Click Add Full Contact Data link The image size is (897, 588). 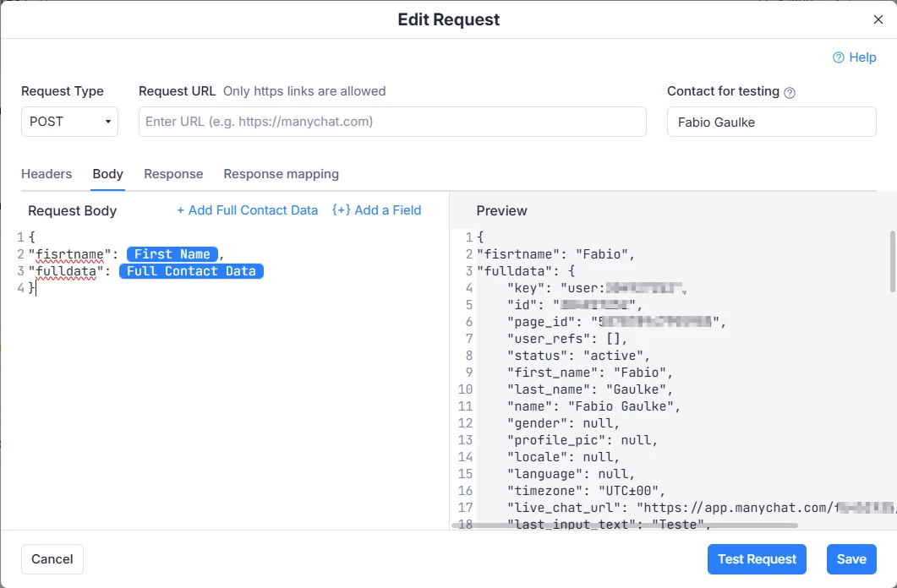[x=247, y=210]
